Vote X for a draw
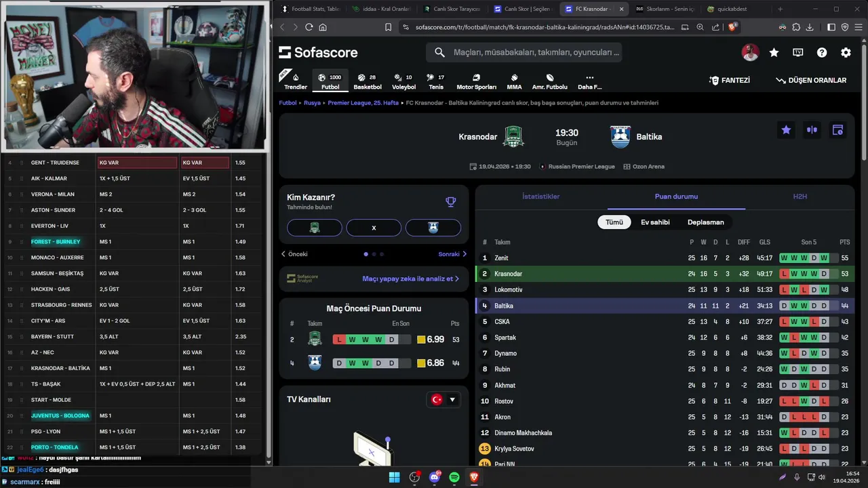This screenshot has width=868, height=488. tap(374, 228)
